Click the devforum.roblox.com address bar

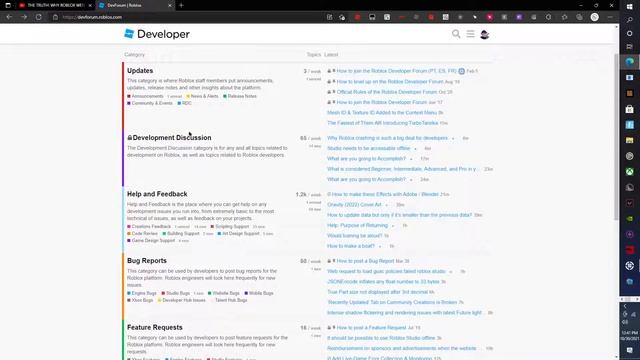pyautogui.click(x=188, y=17)
